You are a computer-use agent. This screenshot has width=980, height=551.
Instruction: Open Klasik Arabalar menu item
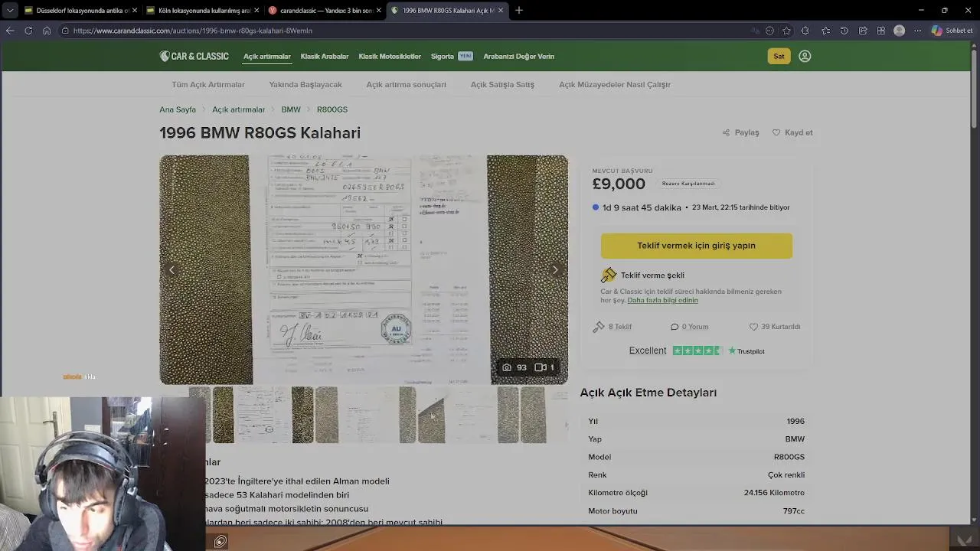point(325,57)
